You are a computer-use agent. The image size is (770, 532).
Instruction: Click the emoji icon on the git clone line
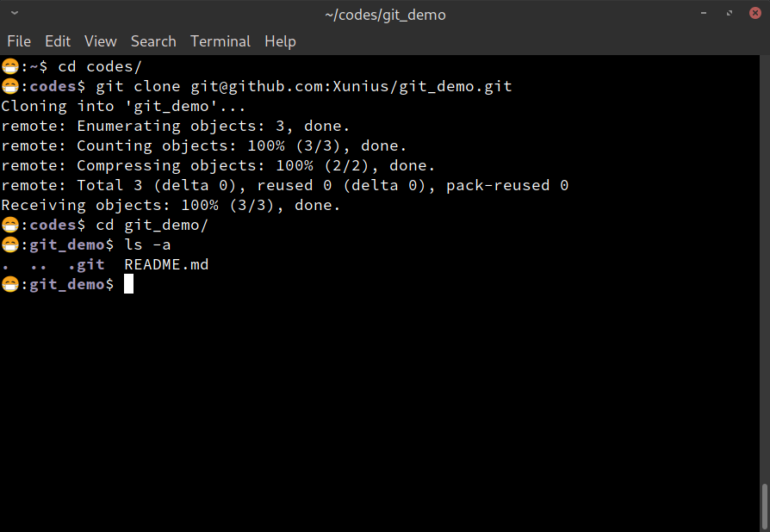tap(9, 86)
